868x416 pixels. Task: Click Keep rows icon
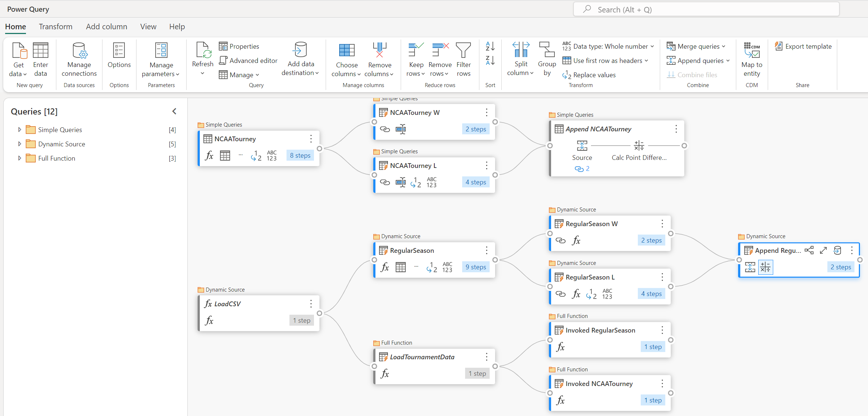point(416,50)
